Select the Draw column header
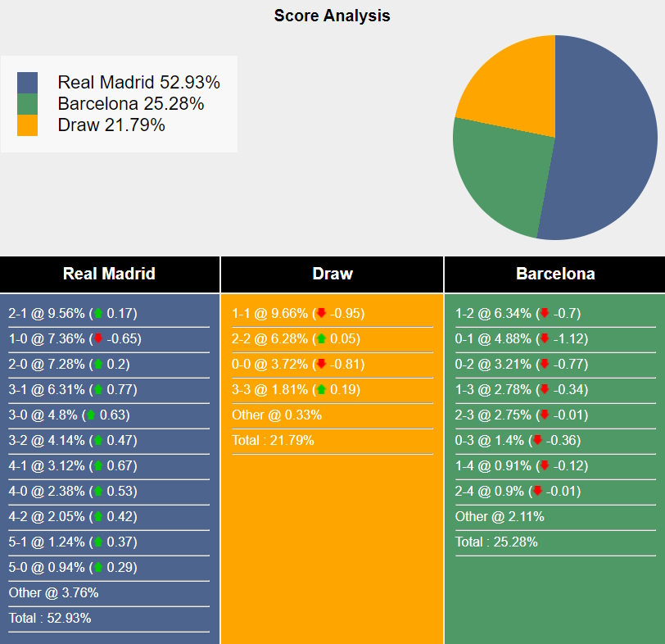 [x=332, y=274]
